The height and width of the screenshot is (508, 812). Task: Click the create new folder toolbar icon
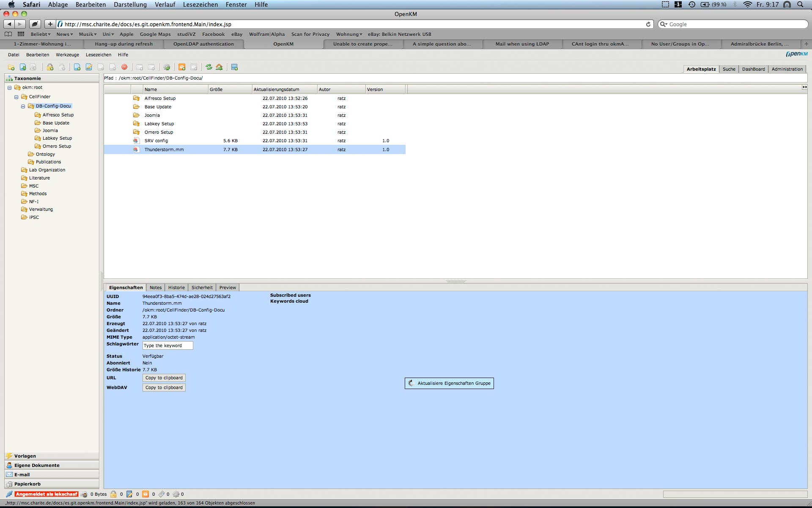(x=11, y=67)
